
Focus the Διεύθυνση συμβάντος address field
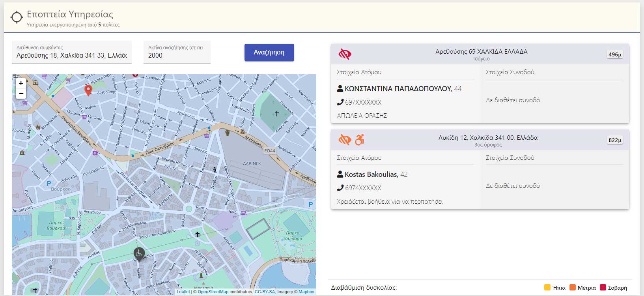coord(71,55)
